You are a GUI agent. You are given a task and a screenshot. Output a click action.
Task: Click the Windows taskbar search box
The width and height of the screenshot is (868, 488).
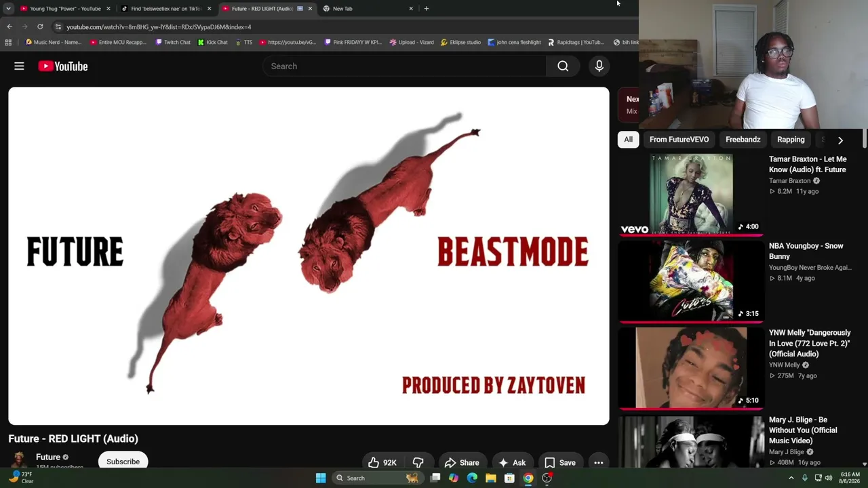376,478
